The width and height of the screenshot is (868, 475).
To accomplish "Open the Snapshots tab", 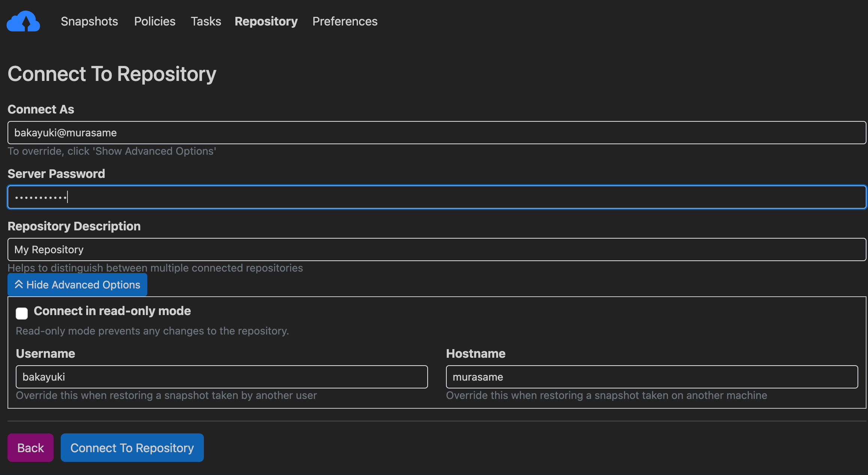I will 89,21.
